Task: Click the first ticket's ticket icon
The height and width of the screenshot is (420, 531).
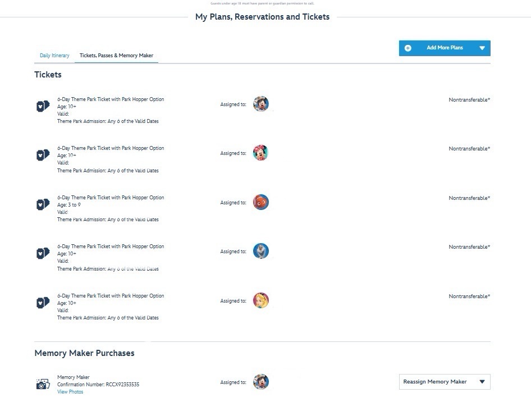Action: tap(43, 106)
